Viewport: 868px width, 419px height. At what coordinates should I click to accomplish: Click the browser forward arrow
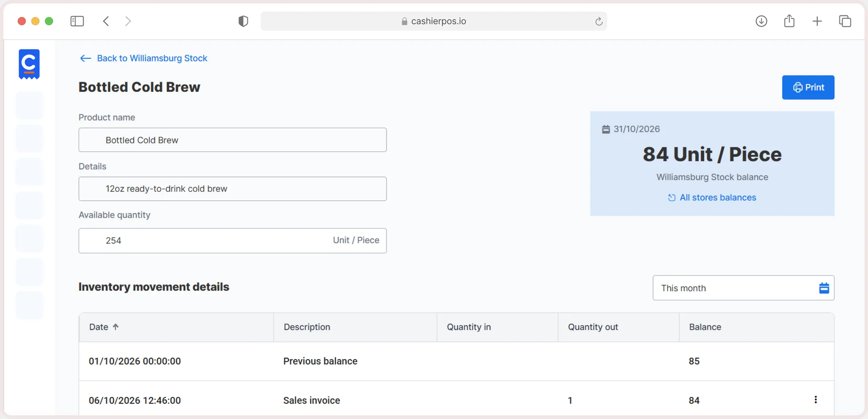(x=128, y=21)
